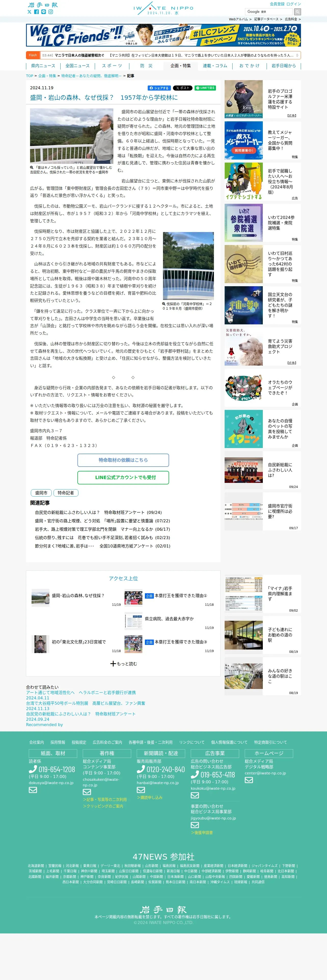The height and width of the screenshot is (980, 327).
Task: Open sidebar thumbnail for 岩手のプロゴルファー米澤蓮
Action: [244, 99]
